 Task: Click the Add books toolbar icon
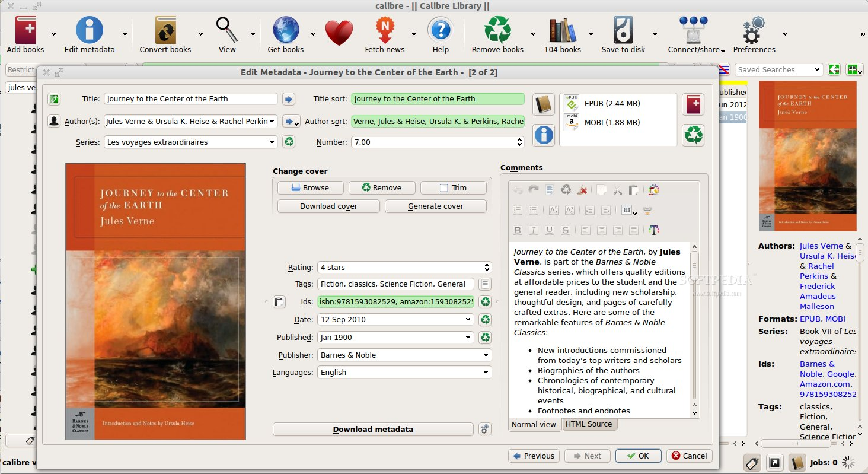(25, 30)
